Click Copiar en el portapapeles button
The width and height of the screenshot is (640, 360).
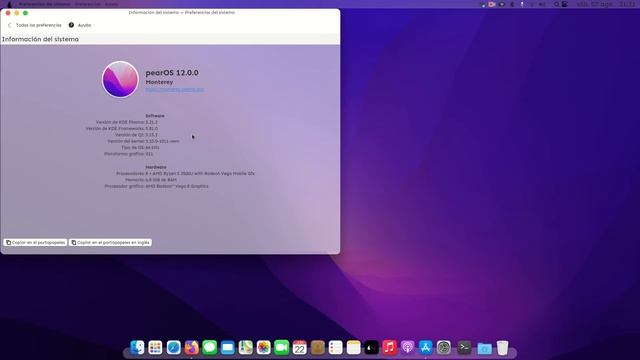coord(36,242)
